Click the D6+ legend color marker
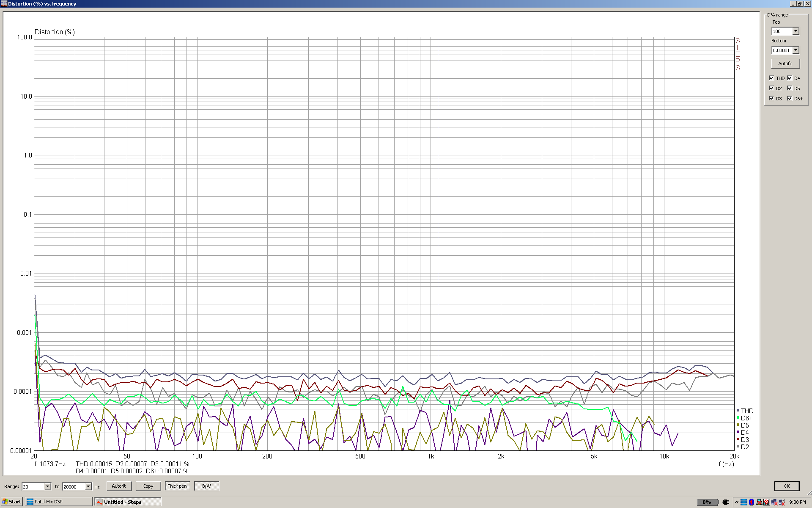Image resolution: width=812 pixels, height=508 pixels. 738,418
